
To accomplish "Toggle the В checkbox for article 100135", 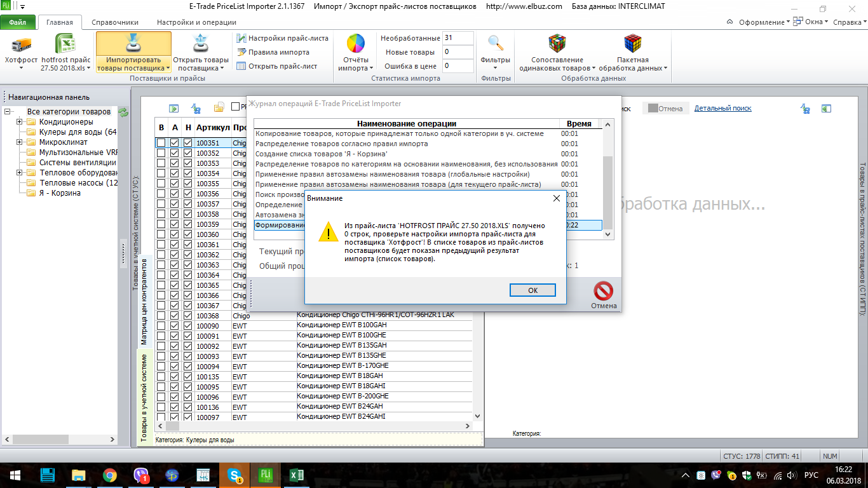I will click(161, 377).
